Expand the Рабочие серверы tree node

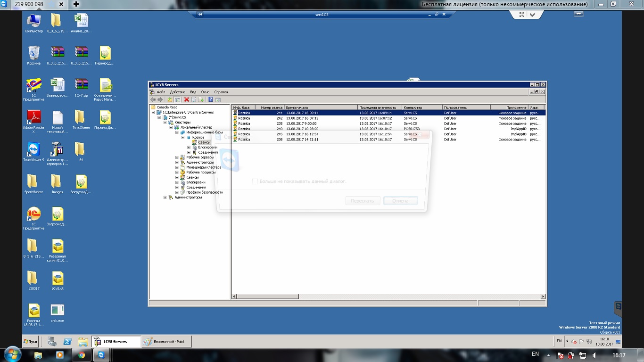pyautogui.click(x=177, y=157)
